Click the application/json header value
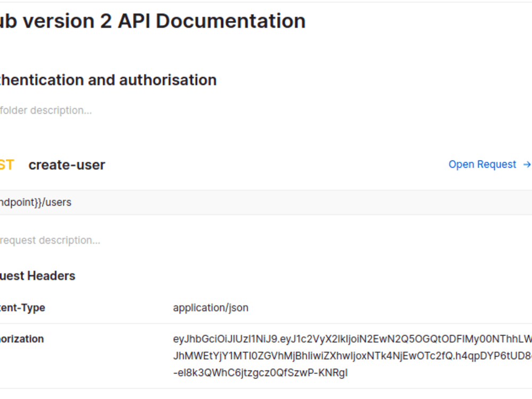Screen dimensions: 532x399 click(x=212, y=307)
